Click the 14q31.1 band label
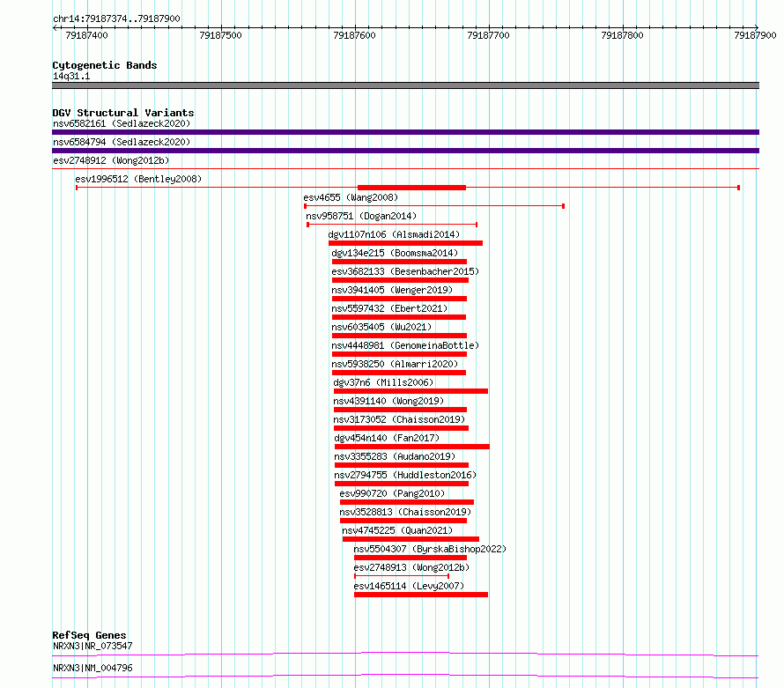 [71, 77]
